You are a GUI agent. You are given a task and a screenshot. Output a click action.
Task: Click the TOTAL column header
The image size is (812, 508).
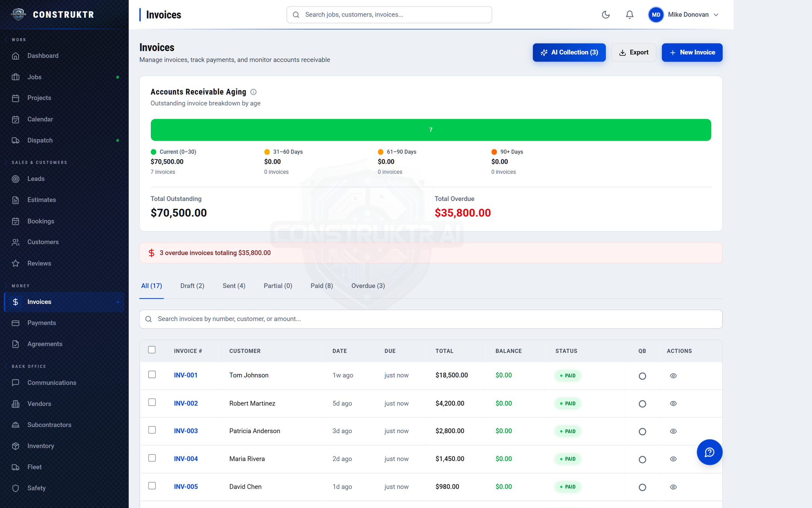444,351
